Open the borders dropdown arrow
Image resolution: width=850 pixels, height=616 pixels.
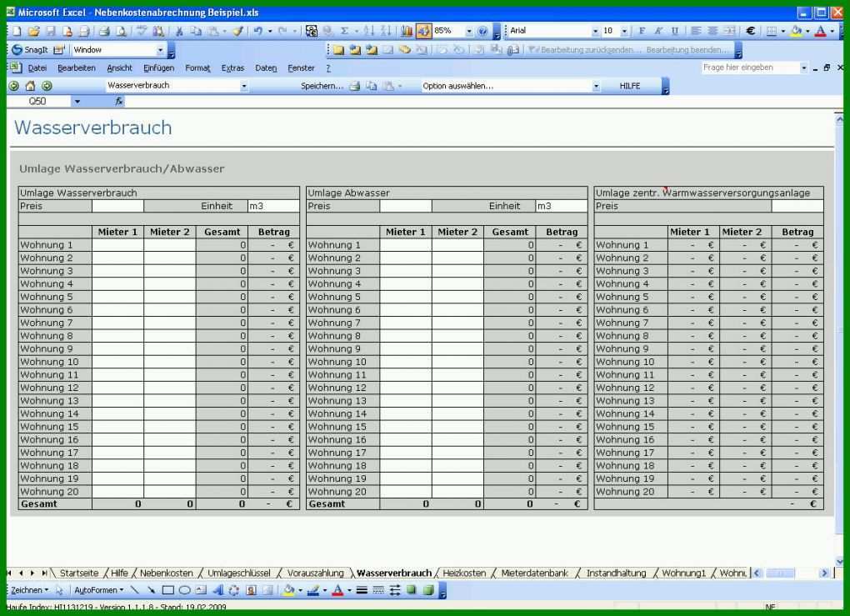click(783, 31)
